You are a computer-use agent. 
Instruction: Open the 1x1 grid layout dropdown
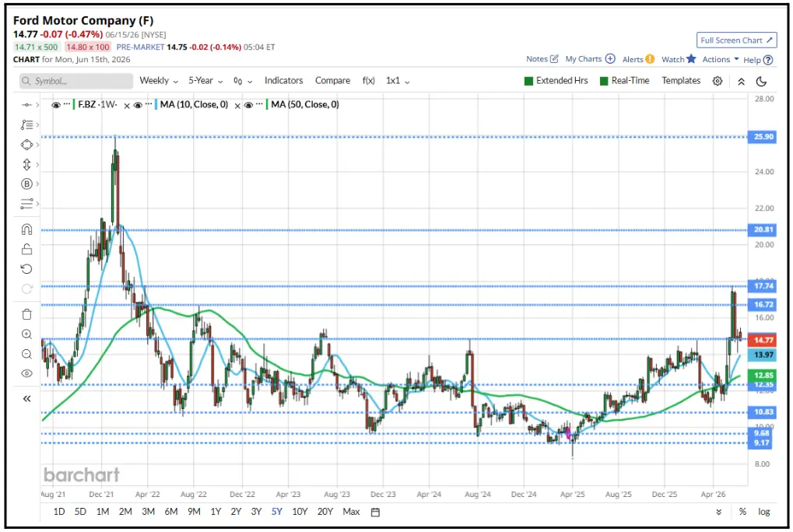click(398, 81)
